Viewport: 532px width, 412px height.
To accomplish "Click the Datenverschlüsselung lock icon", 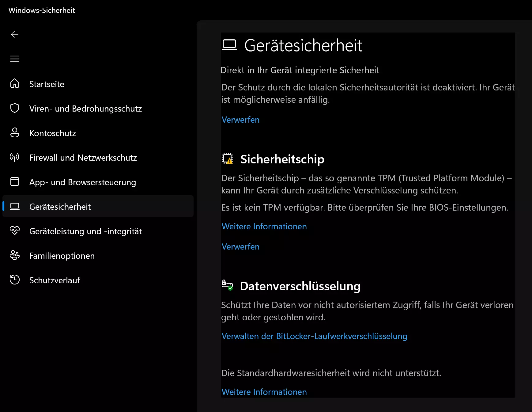I will [227, 285].
